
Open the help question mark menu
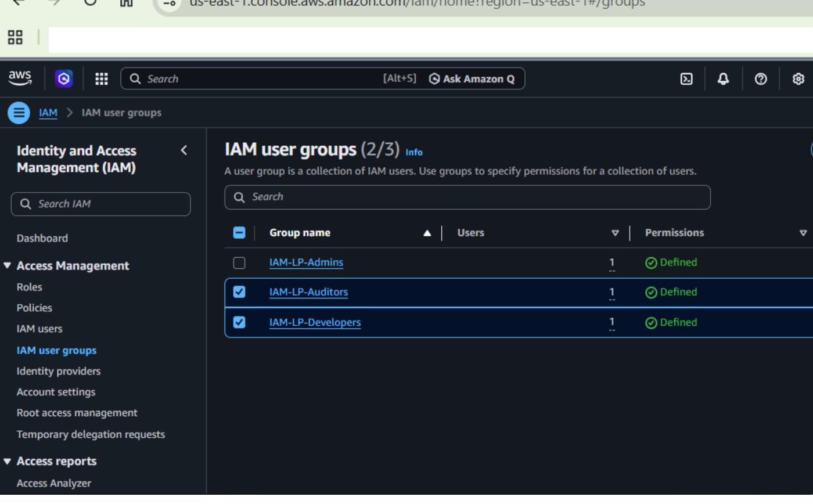tap(761, 79)
